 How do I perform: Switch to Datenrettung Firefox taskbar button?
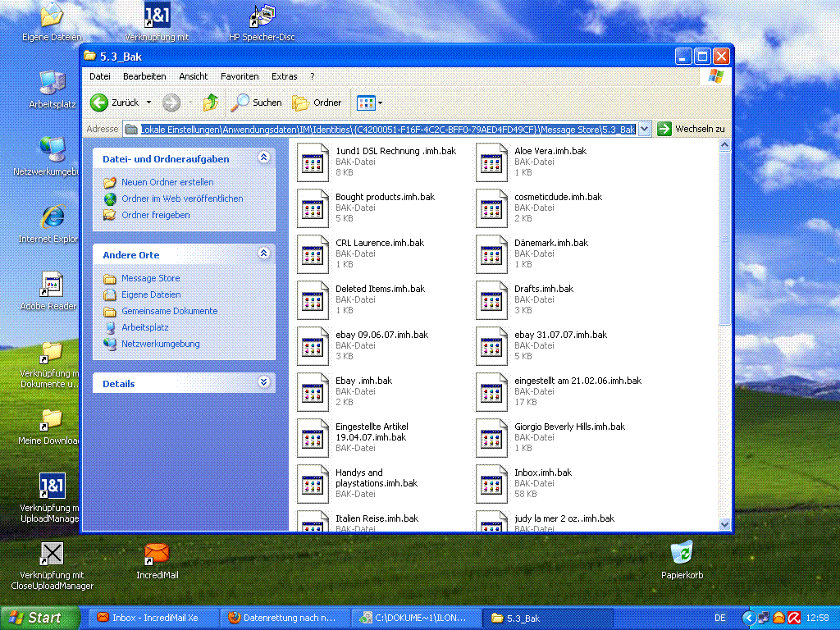click(285, 618)
